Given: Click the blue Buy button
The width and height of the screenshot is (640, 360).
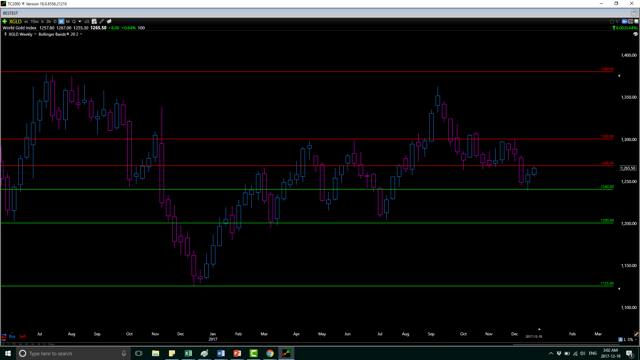Looking at the screenshot, I should pyautogui.click(x=12, y=336).
